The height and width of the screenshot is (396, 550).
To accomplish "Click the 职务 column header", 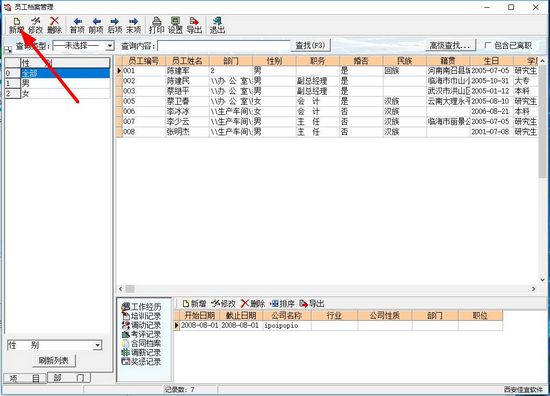I will click(317, 61).
